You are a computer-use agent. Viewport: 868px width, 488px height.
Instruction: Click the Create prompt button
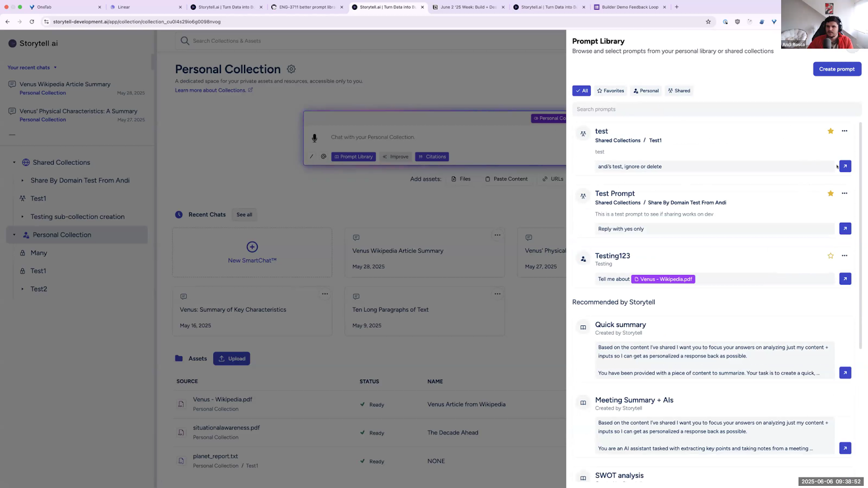coord(837,69)
